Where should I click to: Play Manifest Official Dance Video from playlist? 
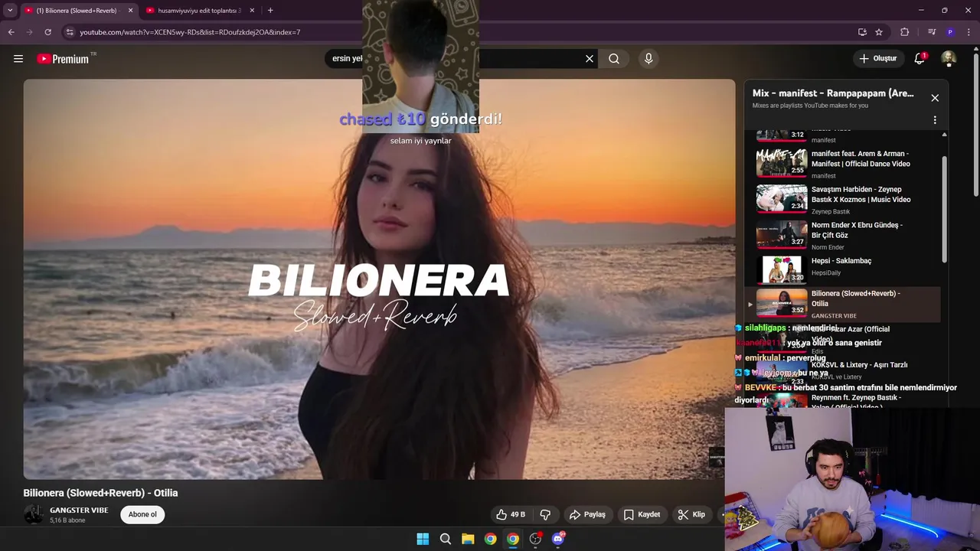coord(844,163)
